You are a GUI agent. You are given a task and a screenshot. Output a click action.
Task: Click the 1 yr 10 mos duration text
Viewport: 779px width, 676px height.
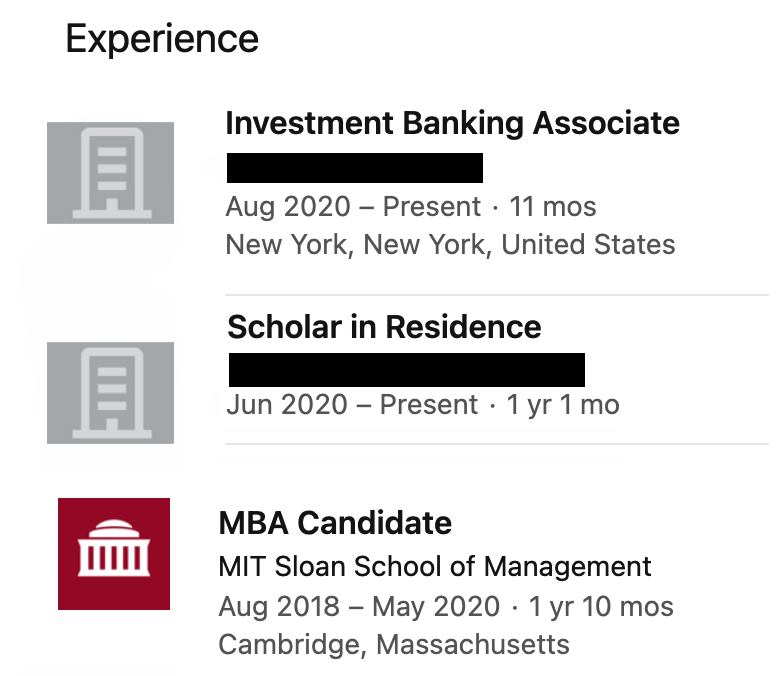coord(601,606)
